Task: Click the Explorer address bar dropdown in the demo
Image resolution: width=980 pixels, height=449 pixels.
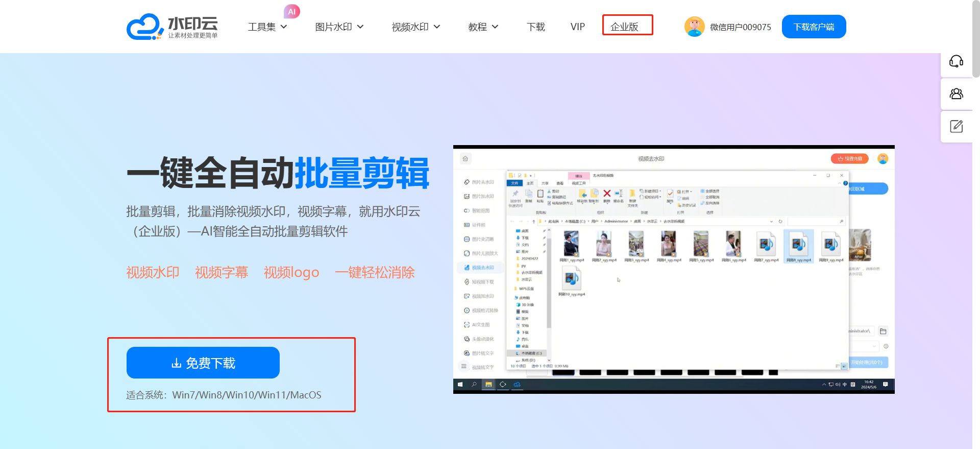Action: [771, 222]
